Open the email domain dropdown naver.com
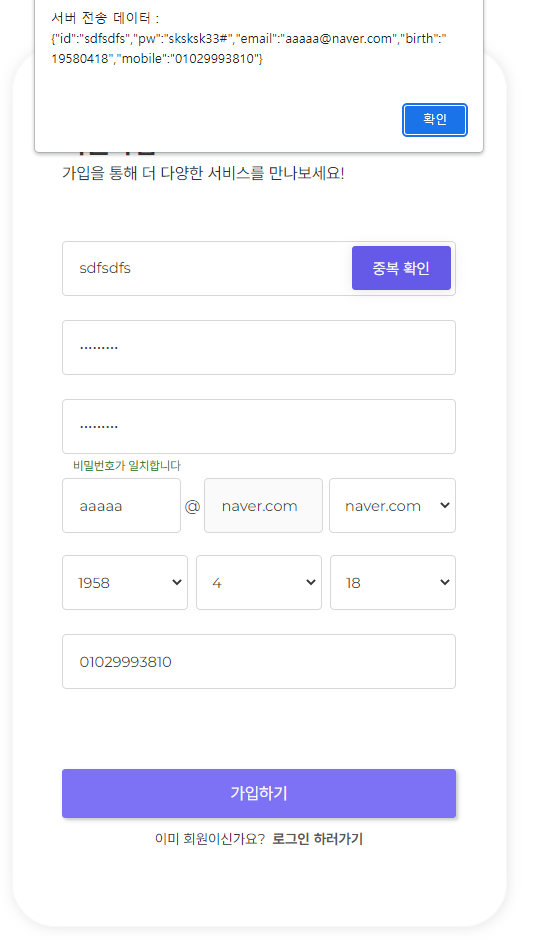 [x=392, y=506]
